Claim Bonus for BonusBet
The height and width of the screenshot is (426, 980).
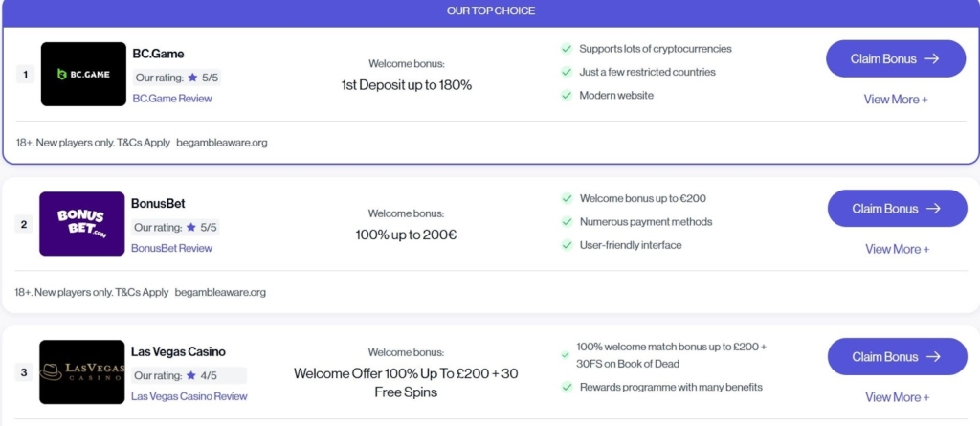pos(897,208)
